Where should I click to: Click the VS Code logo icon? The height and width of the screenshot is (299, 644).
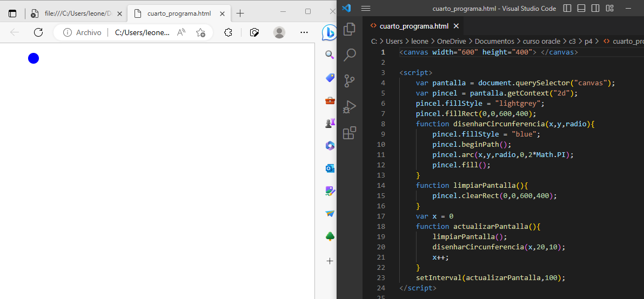[x=346, y=8]
